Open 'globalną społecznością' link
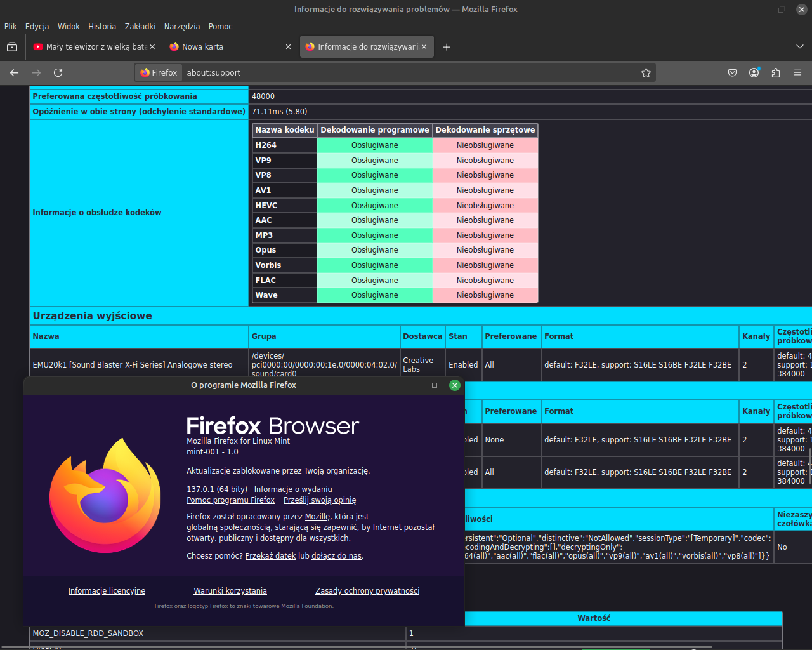812x650 pixels. point(228,527)
